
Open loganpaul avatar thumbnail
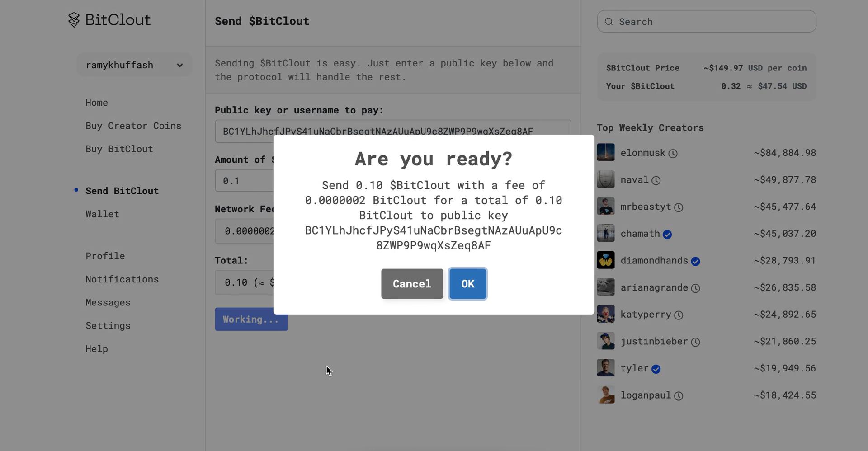click(606, 395)
